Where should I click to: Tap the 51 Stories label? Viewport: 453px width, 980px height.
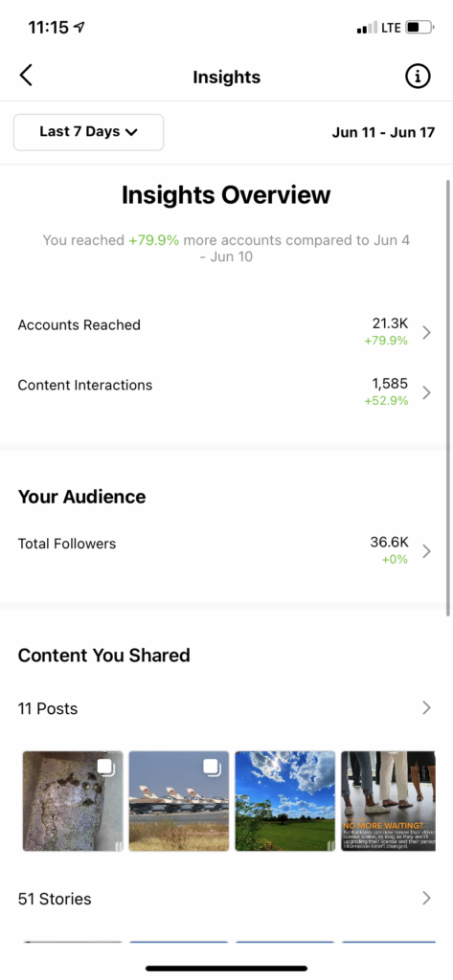click(x=55, y=899)
